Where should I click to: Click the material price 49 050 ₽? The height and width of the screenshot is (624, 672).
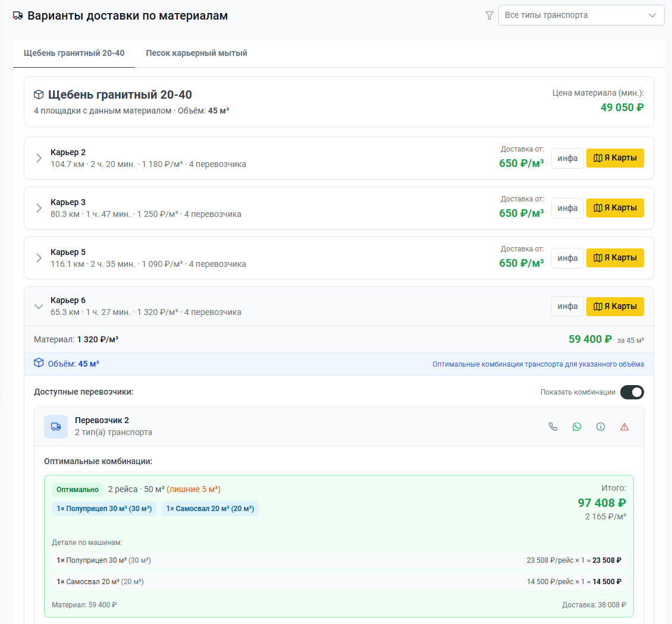pyautogui.click(x=622, y=108)
